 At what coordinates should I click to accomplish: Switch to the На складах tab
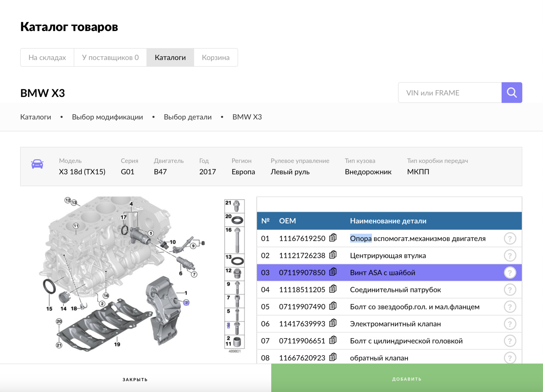tap(47, 58)
